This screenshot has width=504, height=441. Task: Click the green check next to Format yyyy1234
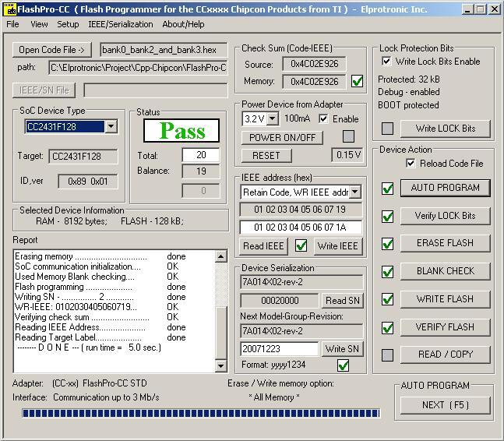tap(344, 365)
